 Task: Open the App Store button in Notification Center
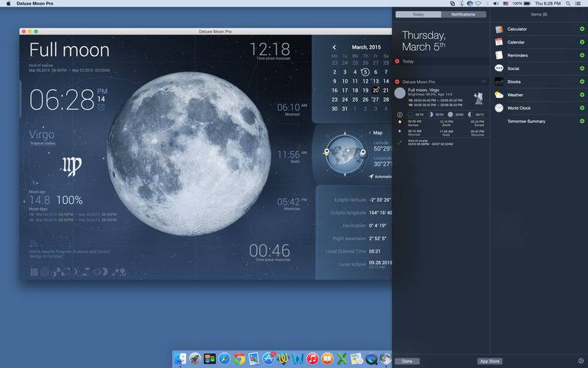pos(490,361)
